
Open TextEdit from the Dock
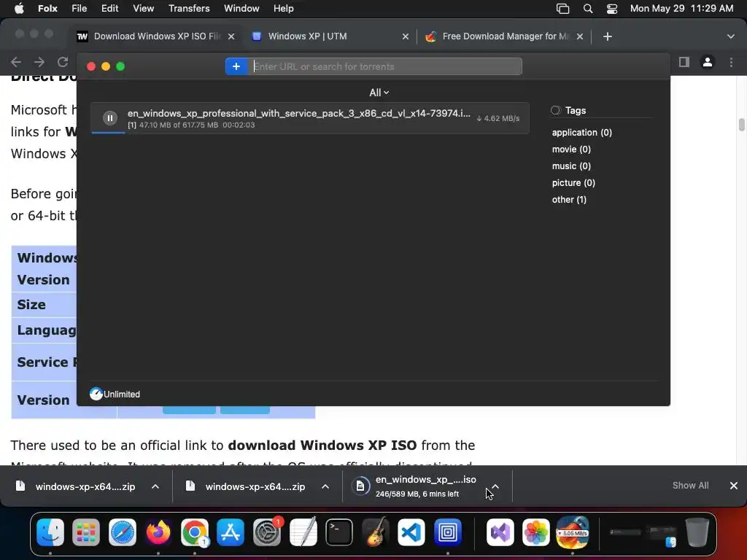[x=303, y=532]
